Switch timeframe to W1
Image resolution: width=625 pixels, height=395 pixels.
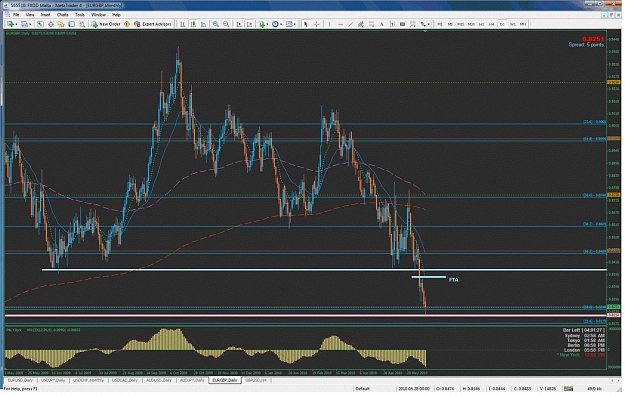click(513, 24)
